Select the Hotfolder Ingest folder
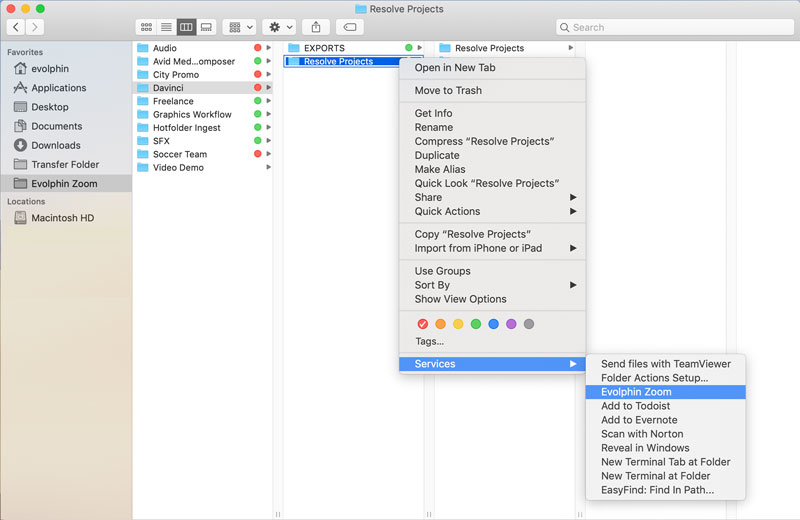The width and height of the screenshot is (800, 520). (x=203, y=128)
